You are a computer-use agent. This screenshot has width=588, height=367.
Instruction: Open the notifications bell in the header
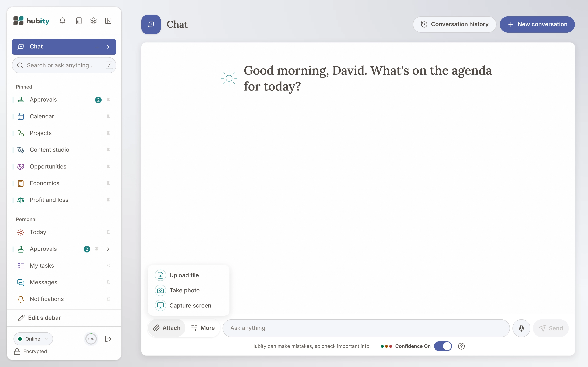(62, 21)
